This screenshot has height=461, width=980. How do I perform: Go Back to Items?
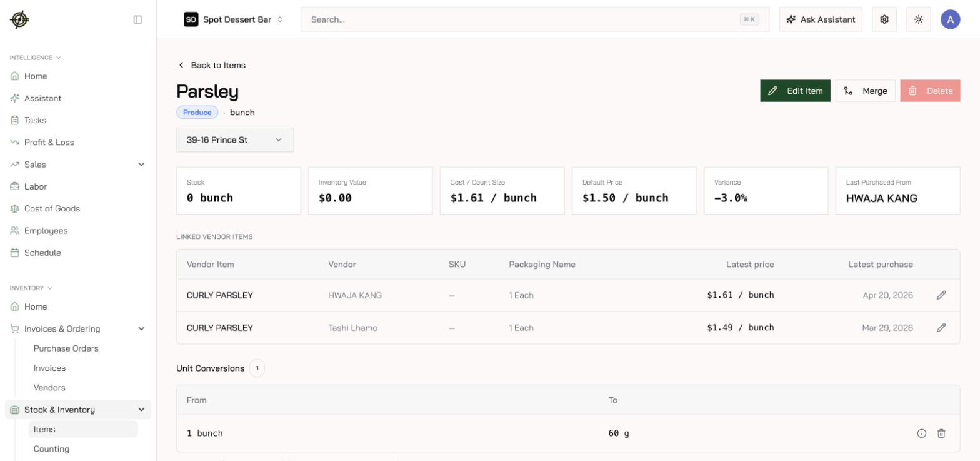211,65
